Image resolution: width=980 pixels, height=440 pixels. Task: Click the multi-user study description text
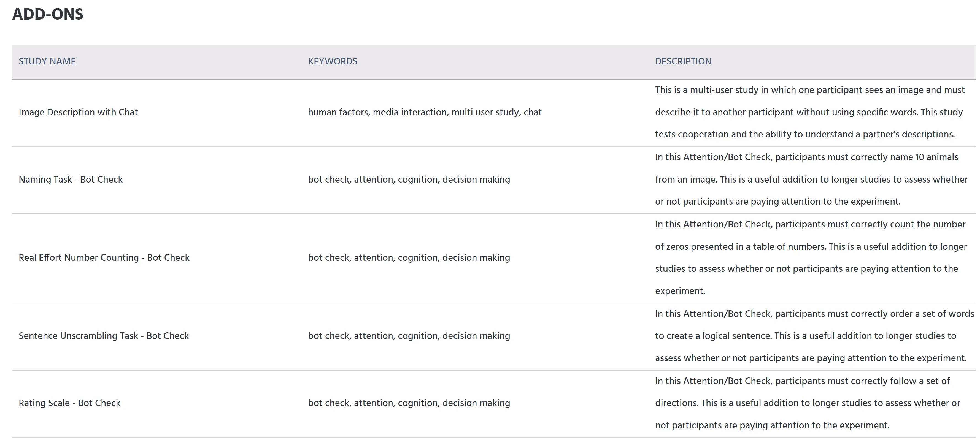pyautogui.click(x=810, y=112)
